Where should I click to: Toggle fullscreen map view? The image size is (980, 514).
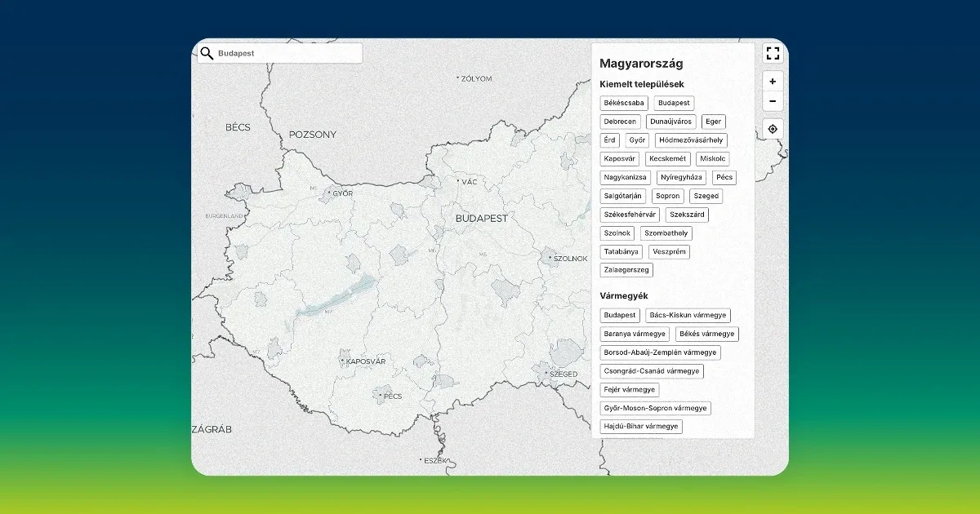click(x=773, y=54)
